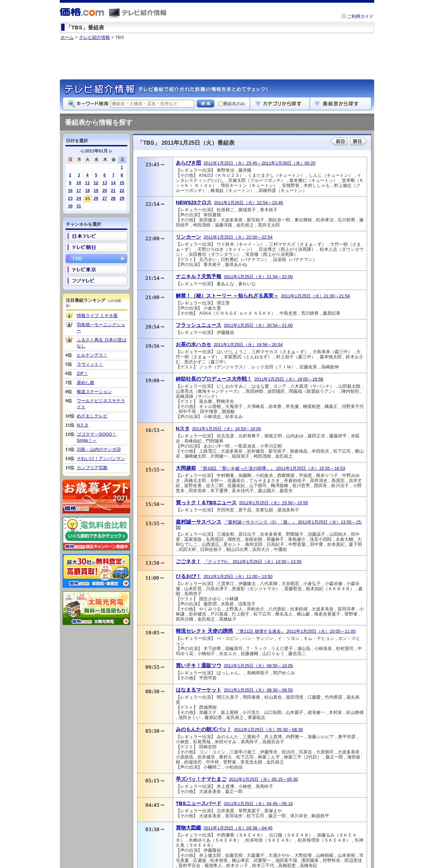
Task: Open 解禁！（秘）ストーリー program link
Action: click(227, 296)
